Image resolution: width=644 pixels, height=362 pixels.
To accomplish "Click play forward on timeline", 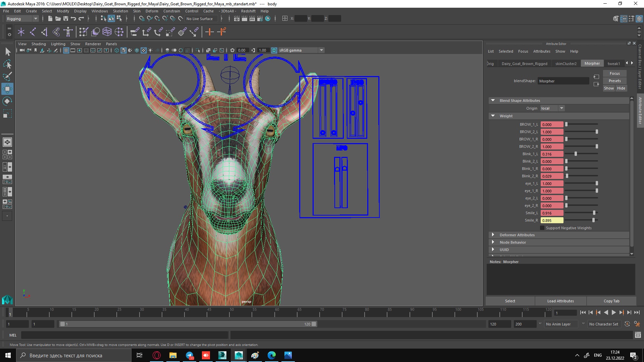I will tap(613, 312).
